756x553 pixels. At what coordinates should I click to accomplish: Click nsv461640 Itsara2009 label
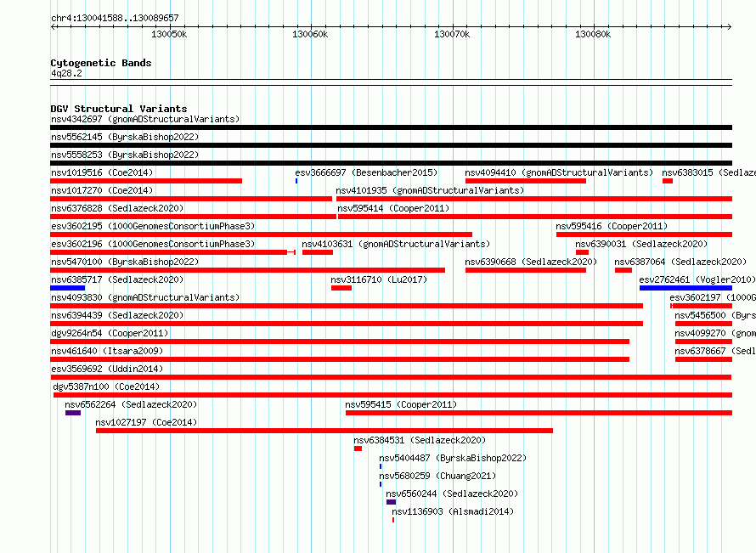[x=107, y=351]
